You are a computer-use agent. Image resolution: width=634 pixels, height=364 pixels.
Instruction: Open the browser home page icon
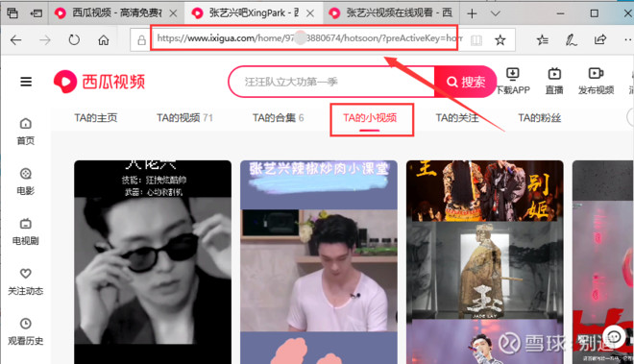point(104,39)
